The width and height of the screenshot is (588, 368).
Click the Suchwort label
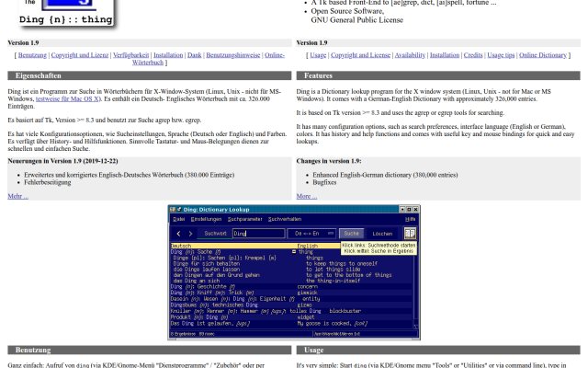215,233
